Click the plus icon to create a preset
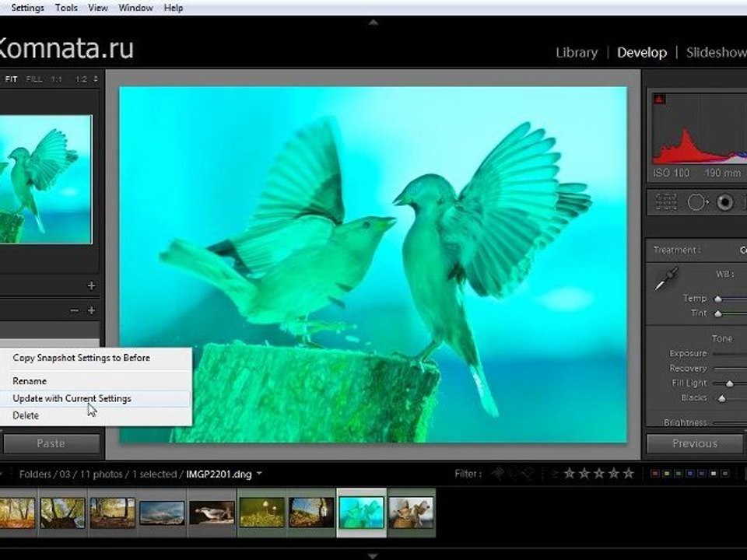This screenshot has height=560, width=747. [x=92, y=285]
